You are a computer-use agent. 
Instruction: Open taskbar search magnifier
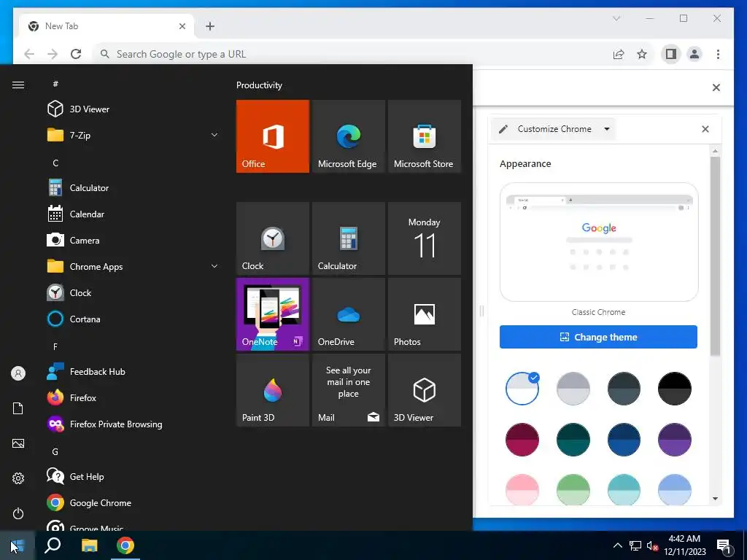53,545
